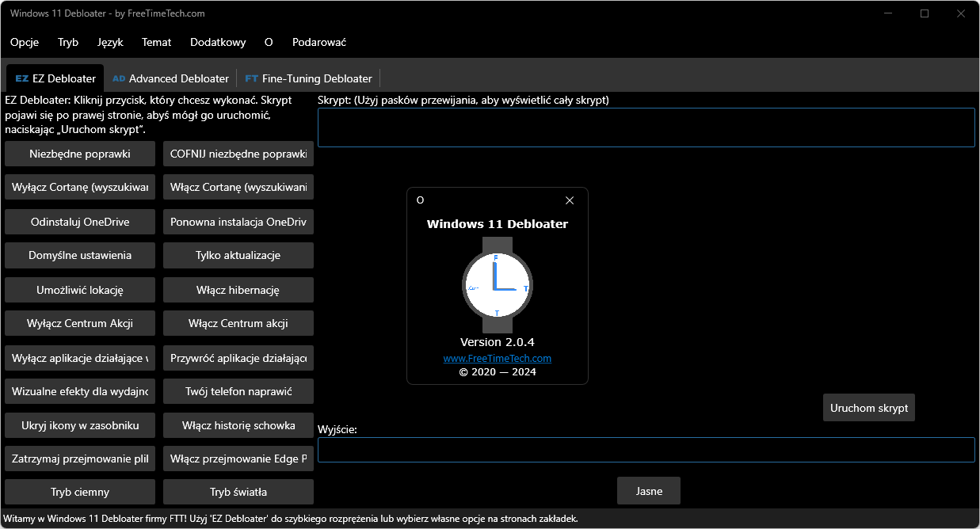Click Twój telefon naprawić button
Screen dimensions: 980x529
pyautogui.click(x=238, y=391)
